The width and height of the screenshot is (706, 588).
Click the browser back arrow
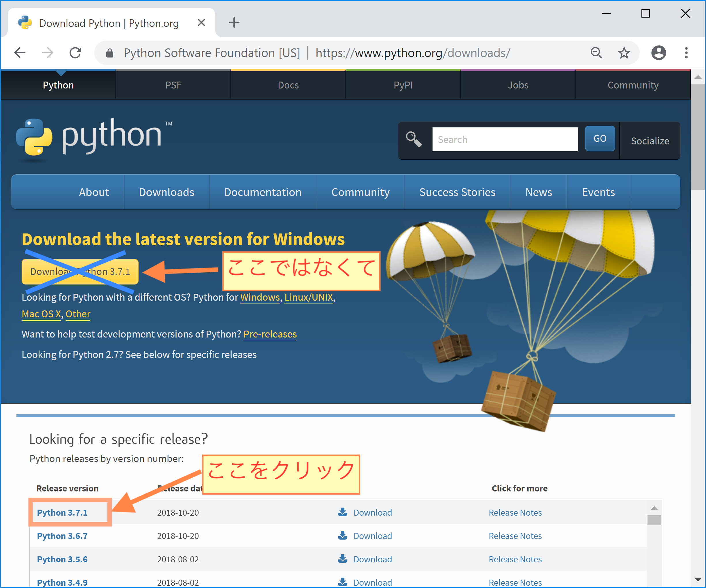[20, 53]
